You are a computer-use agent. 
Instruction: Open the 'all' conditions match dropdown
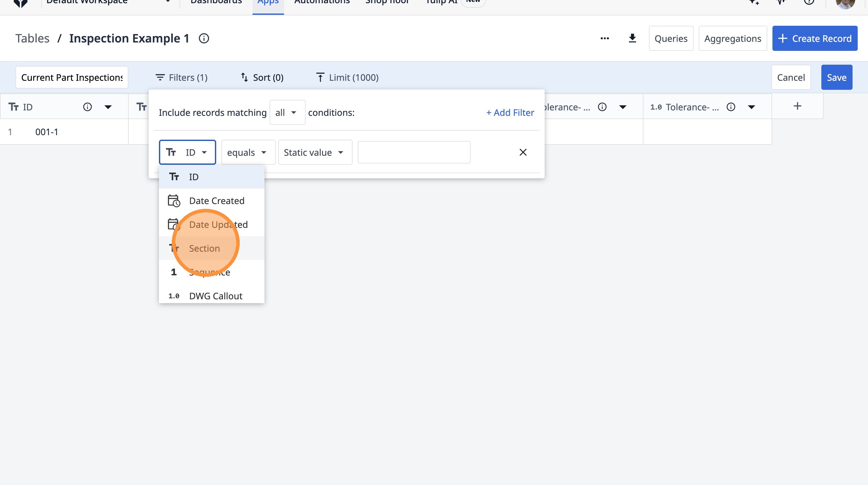[287, 113]
